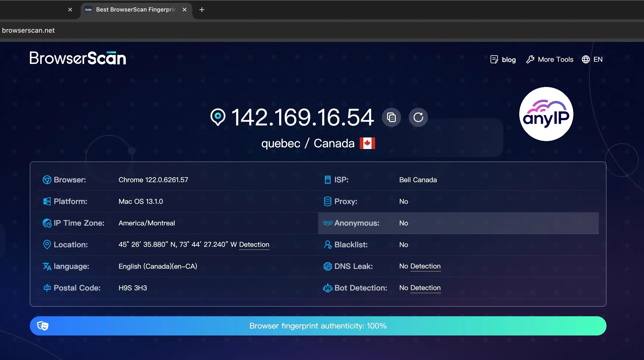Click the language translate icon
644x360 pixels.
(x=47, y=266)
